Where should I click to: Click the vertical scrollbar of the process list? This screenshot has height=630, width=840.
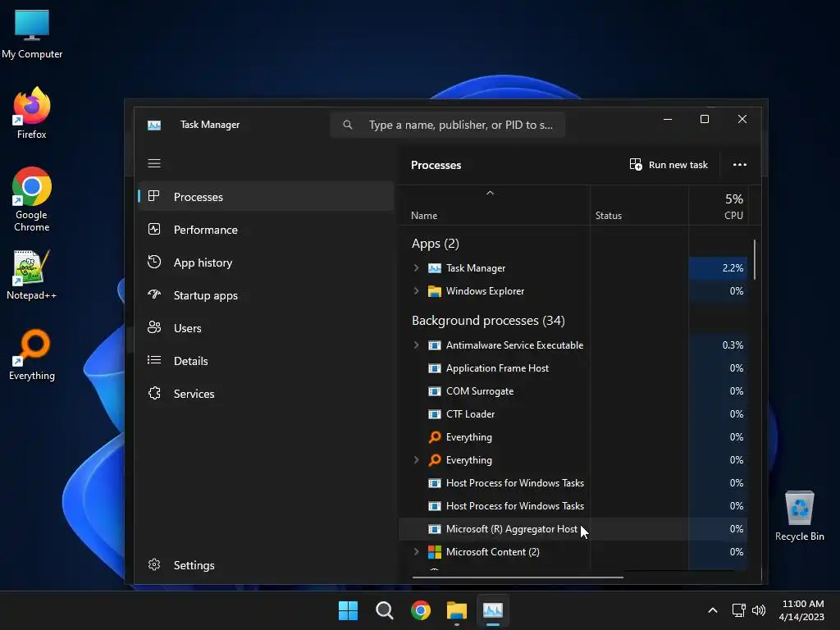(x=755, y=259)
